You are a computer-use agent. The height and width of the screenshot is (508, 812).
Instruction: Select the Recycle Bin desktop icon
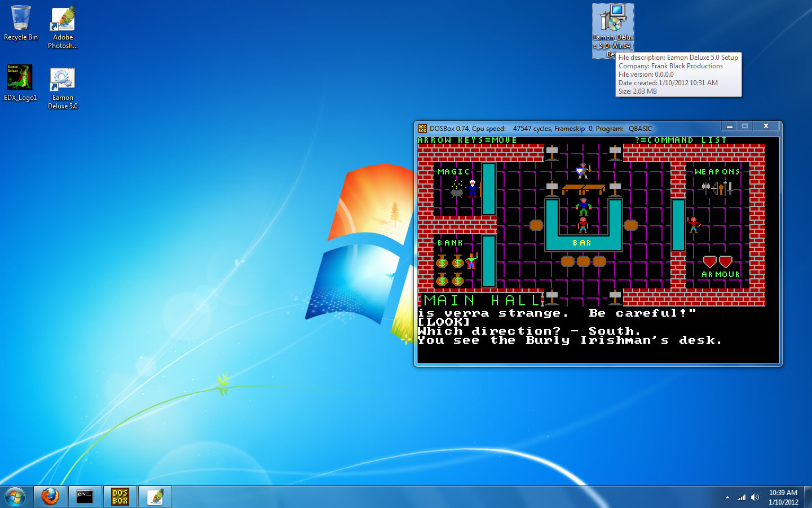21,23
